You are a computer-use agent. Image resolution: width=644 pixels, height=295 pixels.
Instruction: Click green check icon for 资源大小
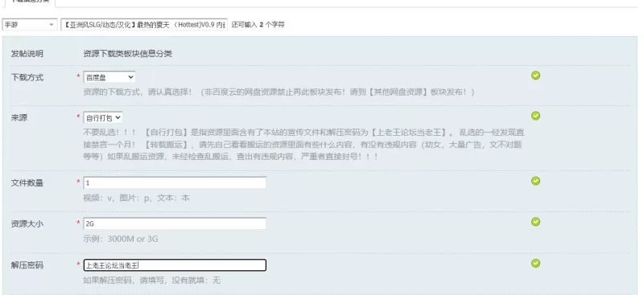click(535, 222)
